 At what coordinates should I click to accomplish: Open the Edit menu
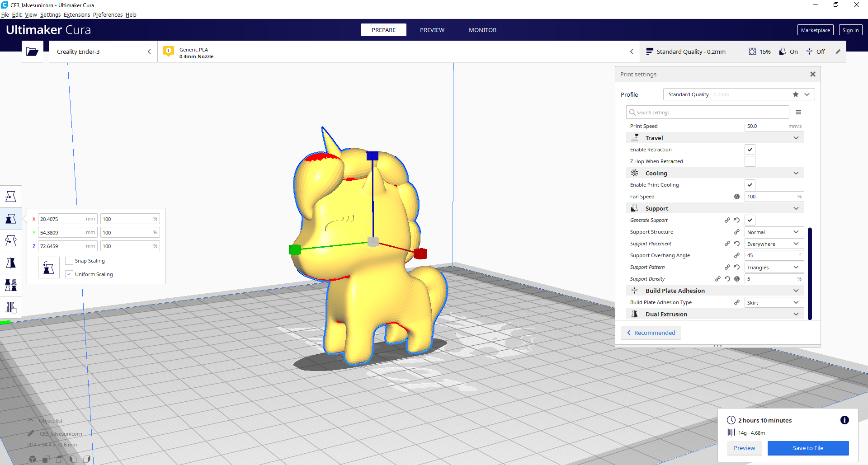tap(17, 14)
